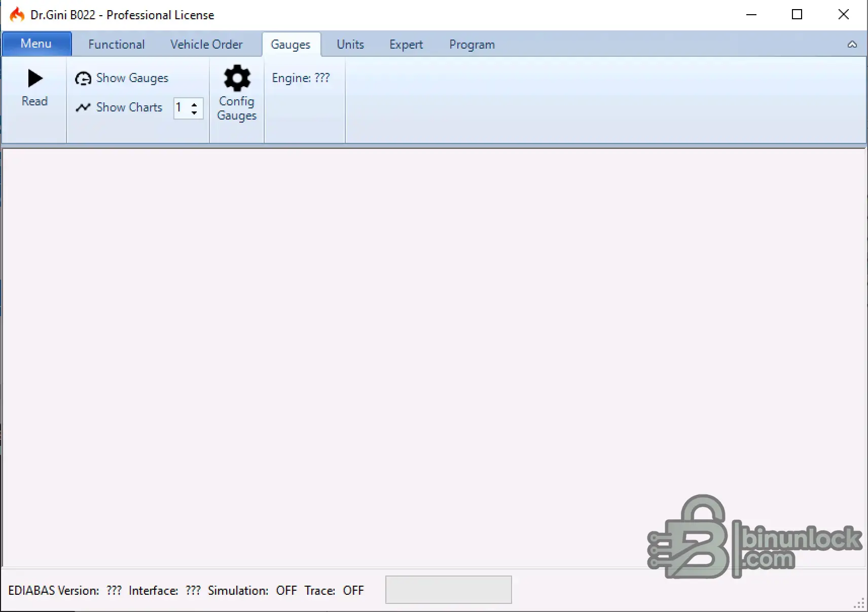This screenshot has width=868, height=612.
Task: Click the Interface status entry
Action: (x=165, y=591)
